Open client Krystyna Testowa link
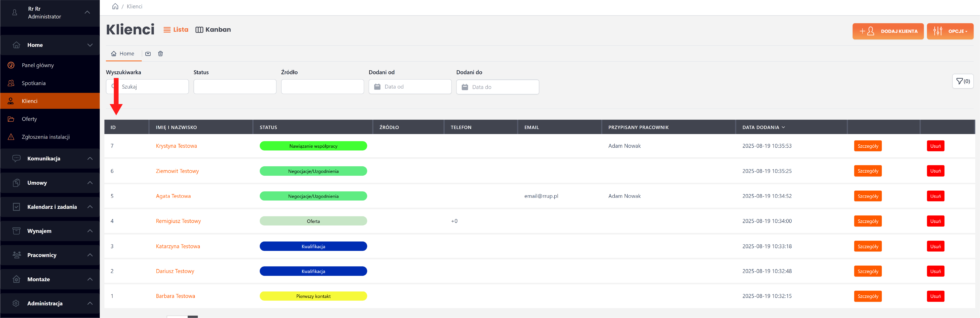This screenshot has width=980, height=318. [x=176, y=146]
